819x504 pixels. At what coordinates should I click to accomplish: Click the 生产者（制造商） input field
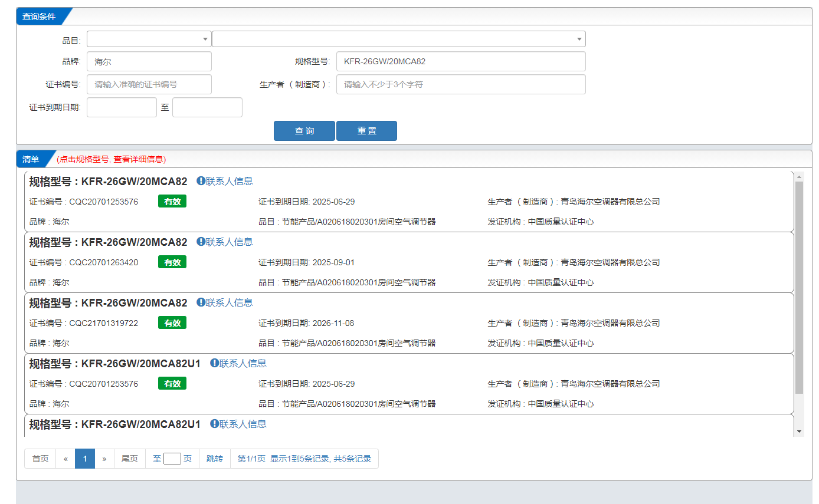coord(460,84)
